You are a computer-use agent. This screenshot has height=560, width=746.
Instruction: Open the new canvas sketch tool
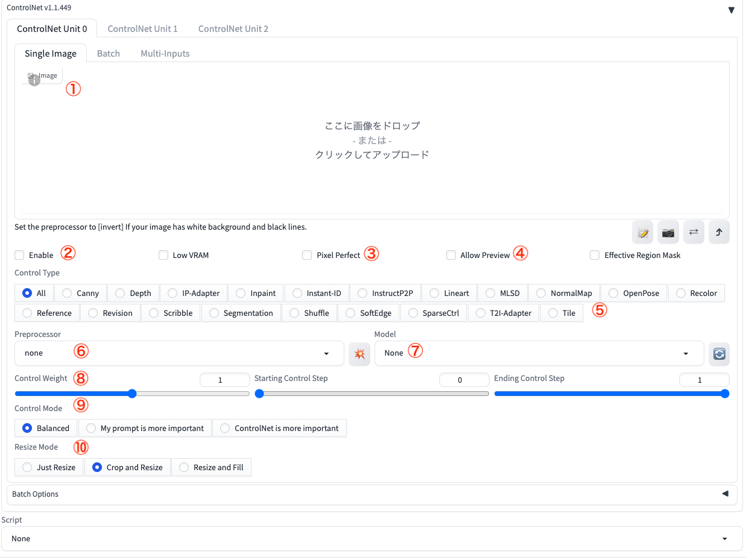click(x=642, y=232)
